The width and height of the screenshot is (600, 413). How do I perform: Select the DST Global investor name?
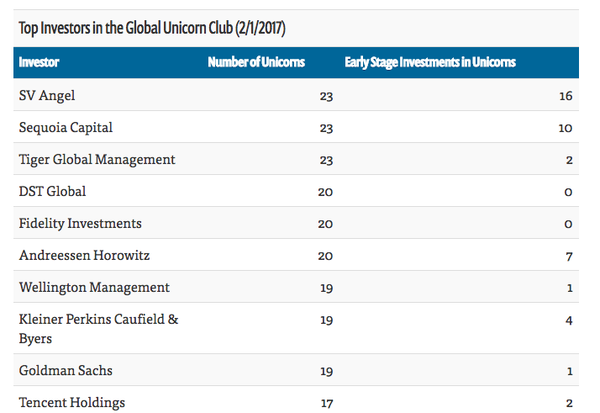click(x=52, y=191)
